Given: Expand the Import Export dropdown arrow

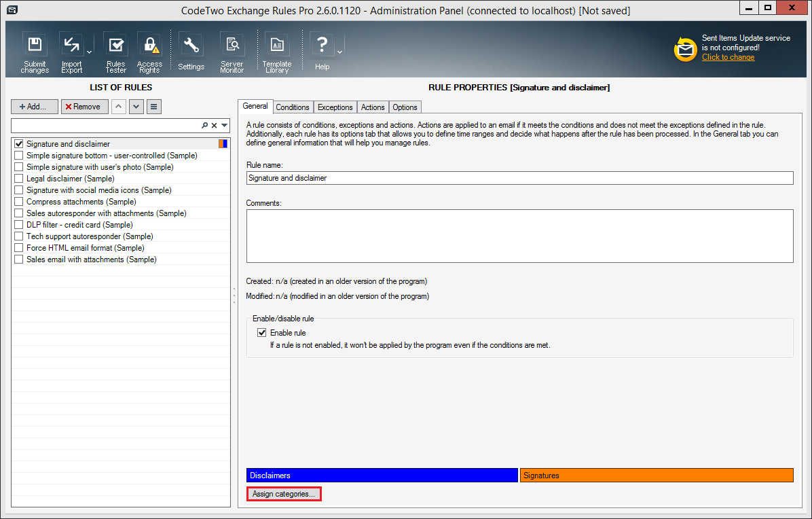Looking at the screenshot, I should click(x=89, y=52).
